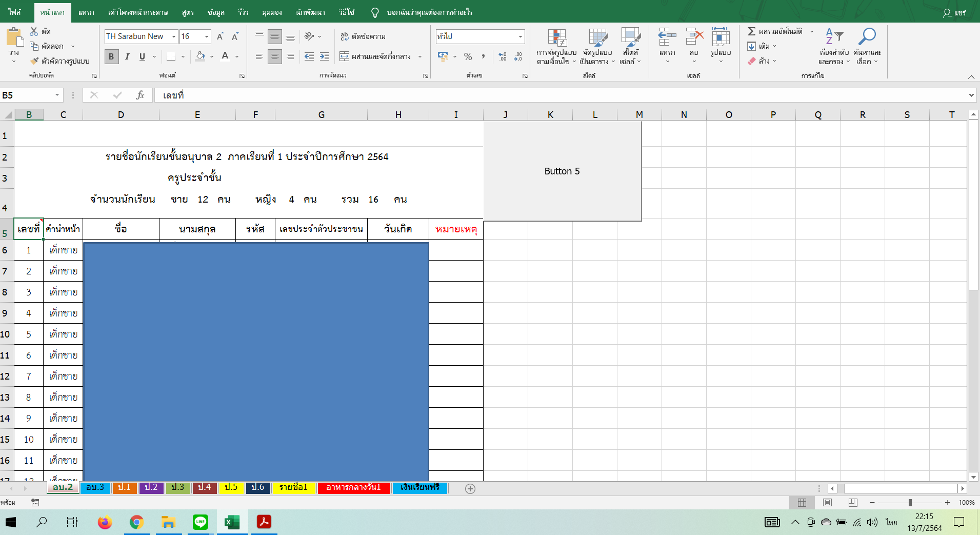980x535 pixels.
Task: Open Excel from the Windows taskbar
Action: 232,522
